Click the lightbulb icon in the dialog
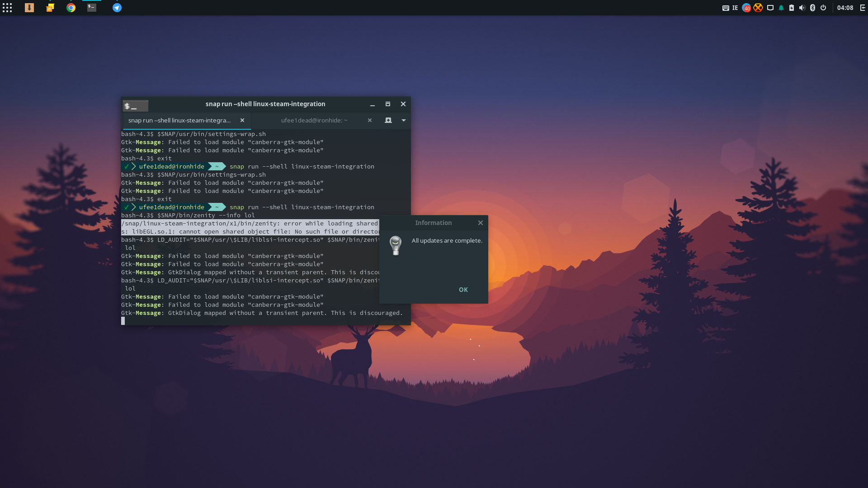Viewport: 868px width, 488px height. click(396, 246)
